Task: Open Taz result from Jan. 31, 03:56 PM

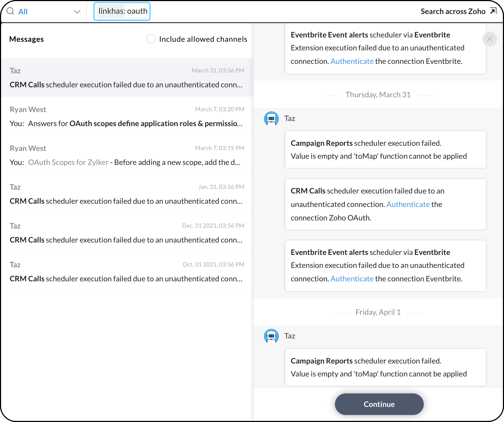Action: [x=127, y=194]
